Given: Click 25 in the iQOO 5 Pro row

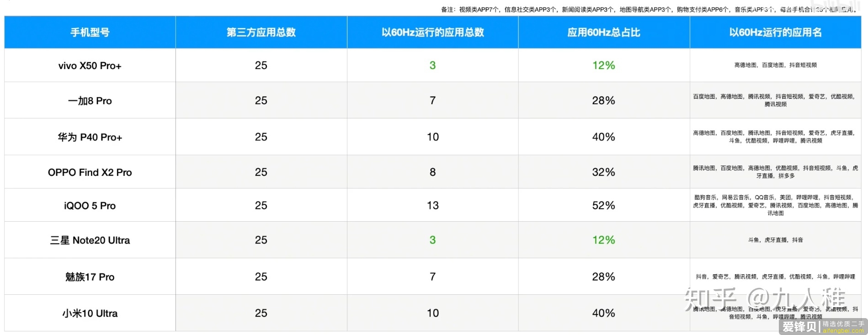Looking at the screenshot, I should (x=261, y=206).
